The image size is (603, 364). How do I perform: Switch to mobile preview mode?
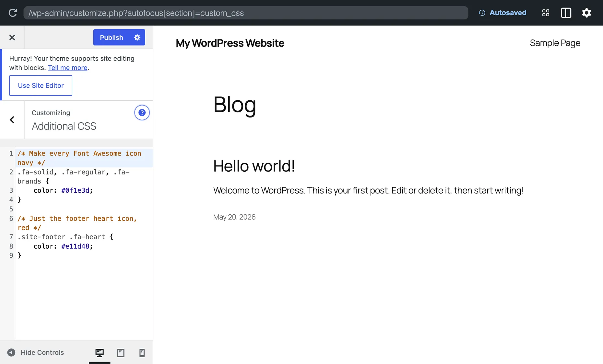click(x=142, y=353)
